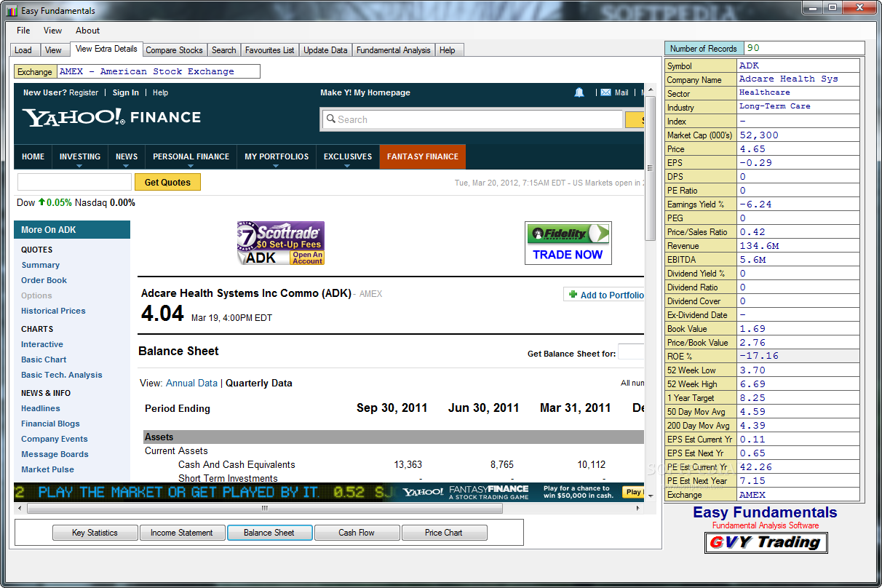The height and width of the screenshot is (588, 882).
Task: Click the Yahoo Help link
Action: click(160, 92)
